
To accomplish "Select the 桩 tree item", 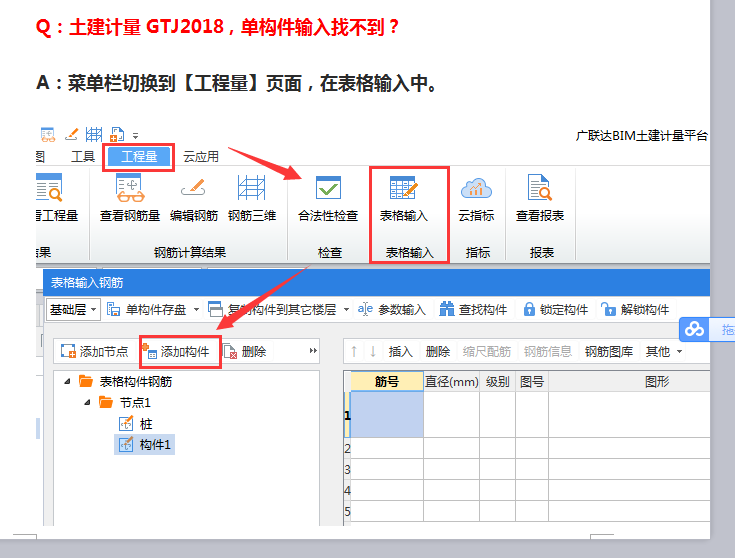I will point(136,424).
